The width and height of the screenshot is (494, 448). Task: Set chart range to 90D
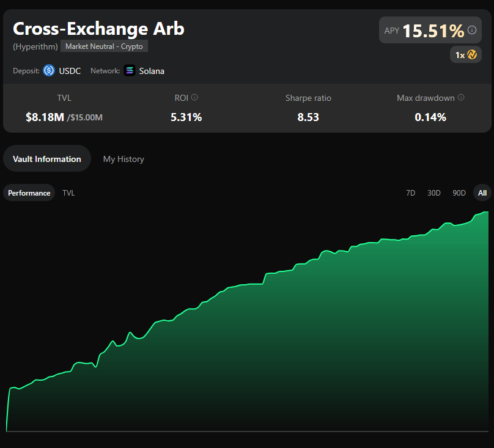[459, 193]
